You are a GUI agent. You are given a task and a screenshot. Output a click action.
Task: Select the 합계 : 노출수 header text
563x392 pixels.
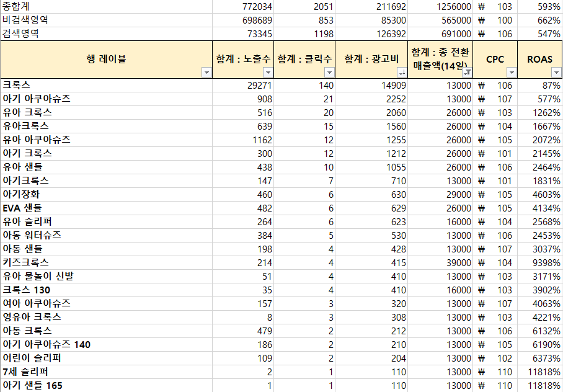[243, 60]
